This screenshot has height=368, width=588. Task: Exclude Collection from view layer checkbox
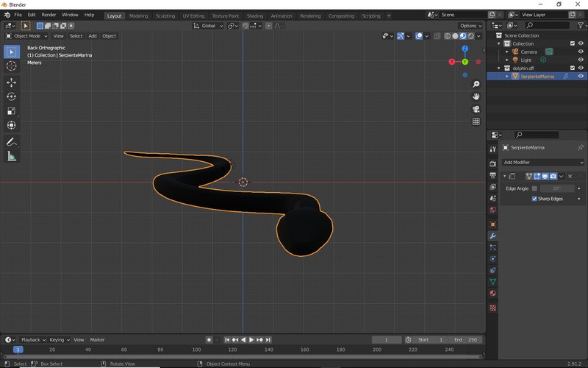coord(573,43)
